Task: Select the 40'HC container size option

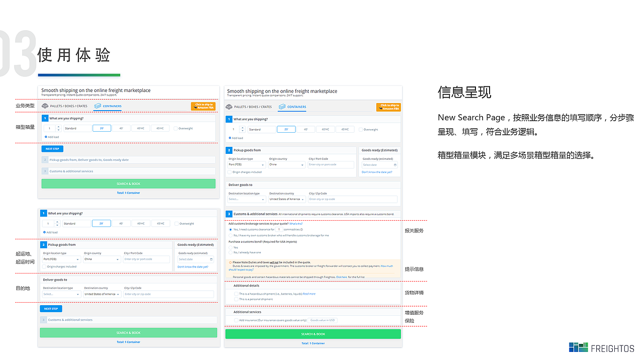Action: 326,129
